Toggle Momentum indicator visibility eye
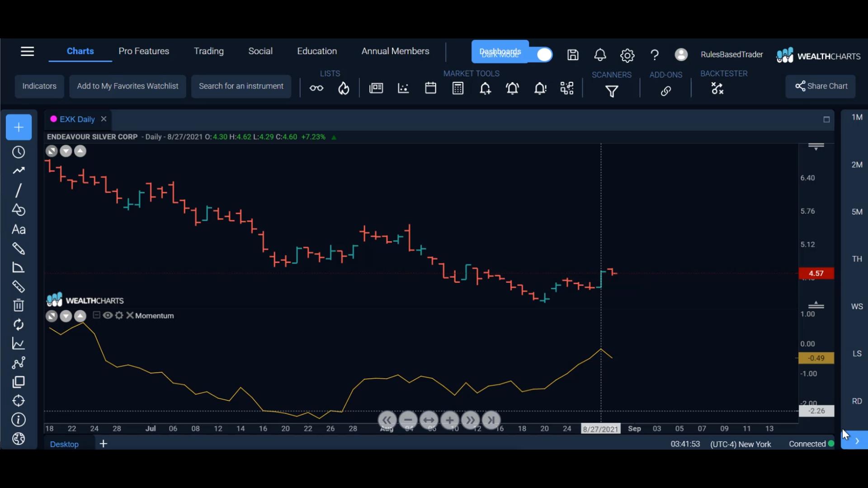Image resolution: width=868 pixels, height=488 pixels. 108,315
